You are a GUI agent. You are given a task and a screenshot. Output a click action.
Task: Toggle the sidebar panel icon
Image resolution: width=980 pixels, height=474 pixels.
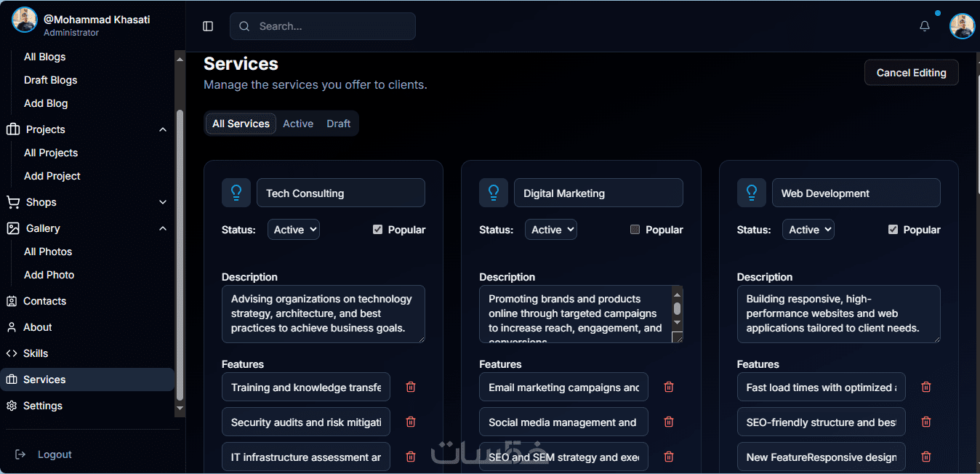click(208, 26)
